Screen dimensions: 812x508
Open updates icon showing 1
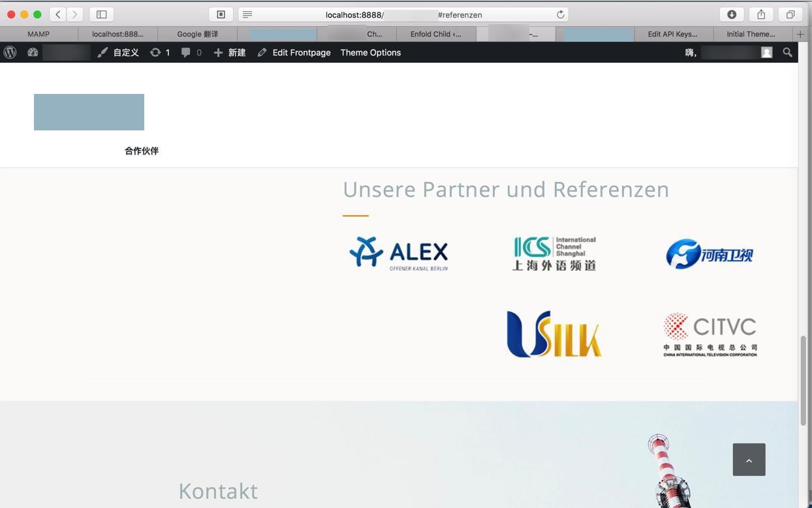160,52
